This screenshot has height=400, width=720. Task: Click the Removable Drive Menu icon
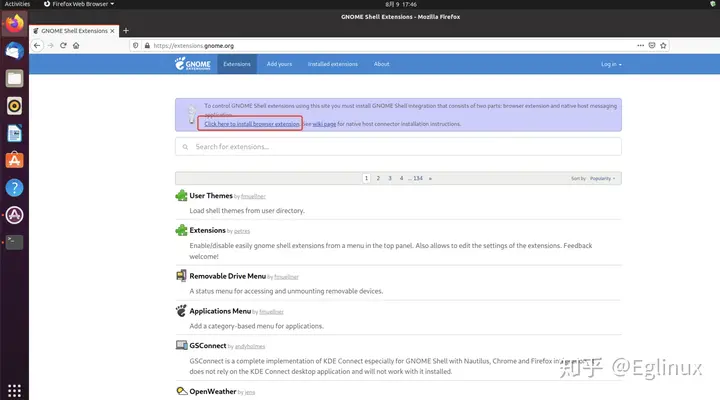click(x=181, y=276)
